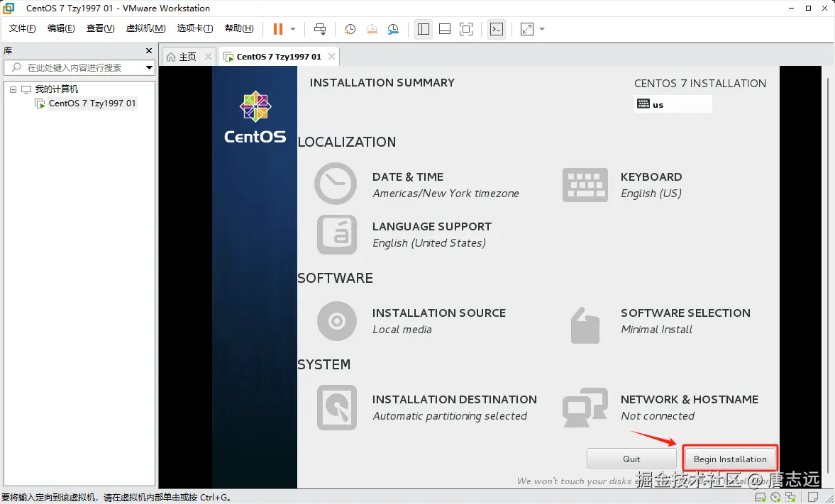Open the 查看(V) menu

[x=100, y=28]
